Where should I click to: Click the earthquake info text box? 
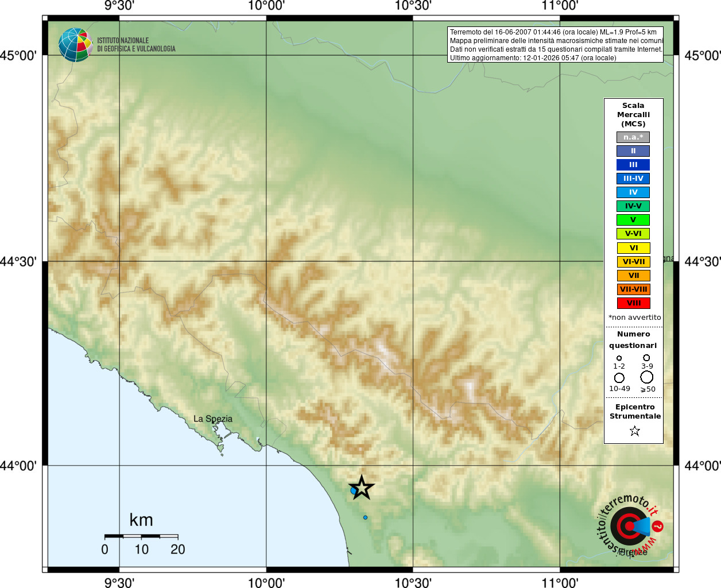(x=555, y=45)
